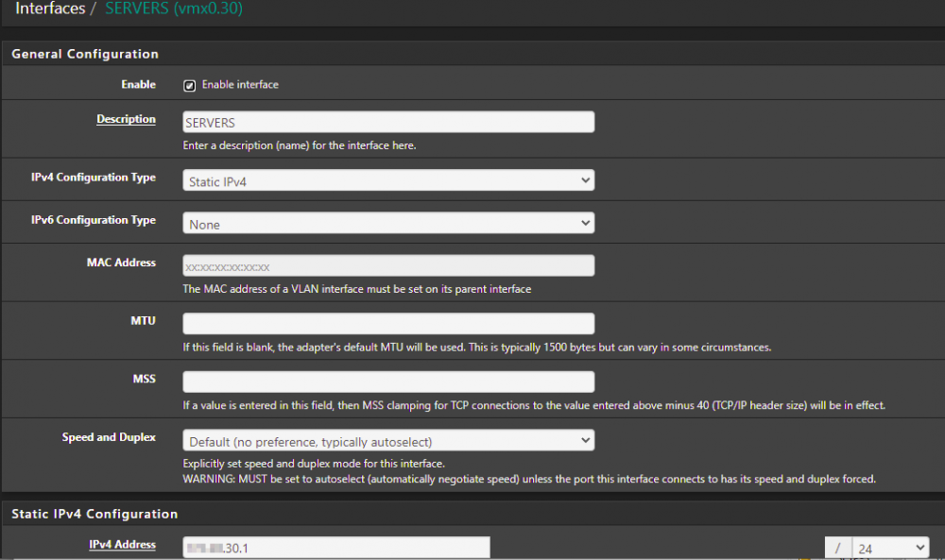The image size is (945, 560).
Task: Click the underlined IPv4 Address label
Action: [122, 544]
